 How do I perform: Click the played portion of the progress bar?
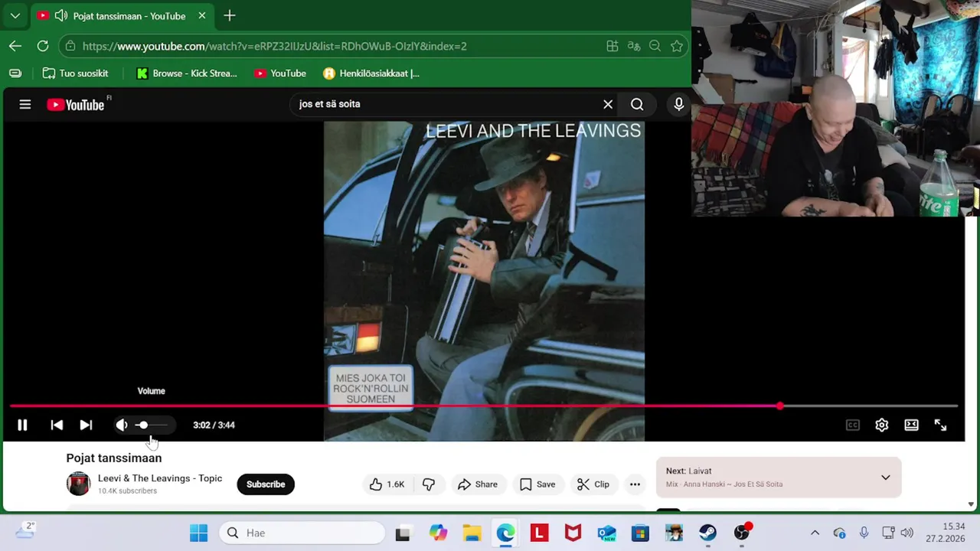394,406
